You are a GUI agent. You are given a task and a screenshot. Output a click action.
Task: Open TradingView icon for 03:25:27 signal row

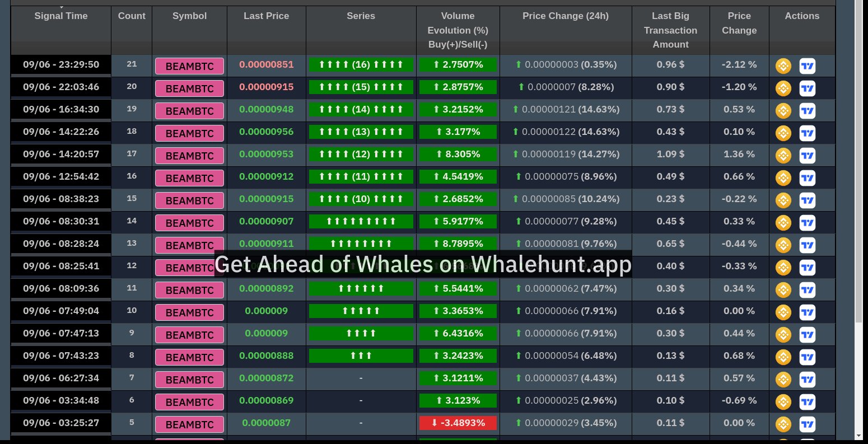(x=807, y=424)
